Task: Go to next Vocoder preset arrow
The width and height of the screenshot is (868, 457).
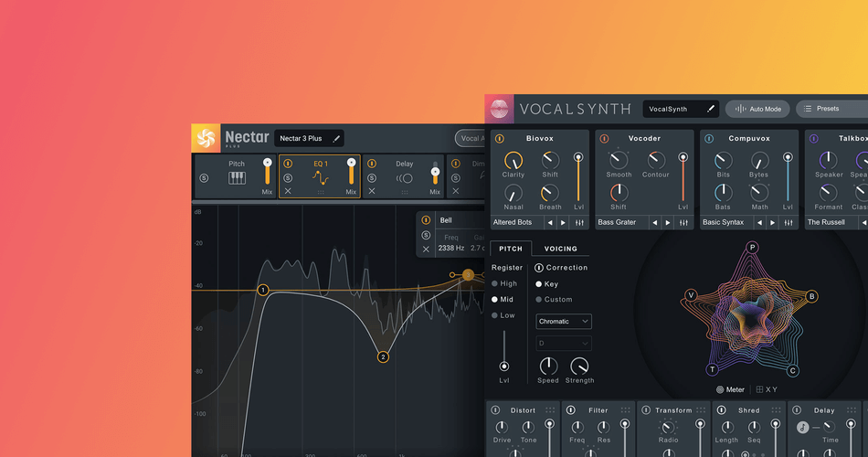Action: pyautogui.click(x=668, y=222)
